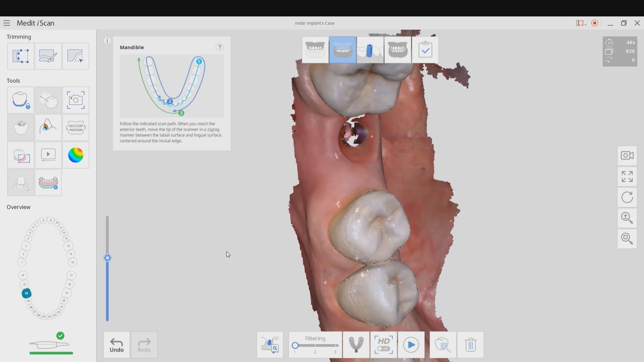The width and height of the screenshot is (644, 362).
Task: Start scanning with the play button
Action: (411, 345)
